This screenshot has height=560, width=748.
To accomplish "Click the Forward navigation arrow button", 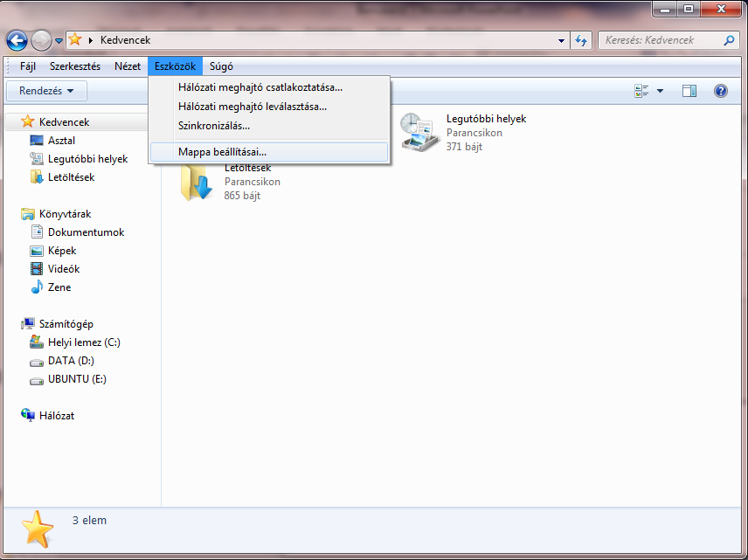I will pyautogui.click(x=41, y=40).
